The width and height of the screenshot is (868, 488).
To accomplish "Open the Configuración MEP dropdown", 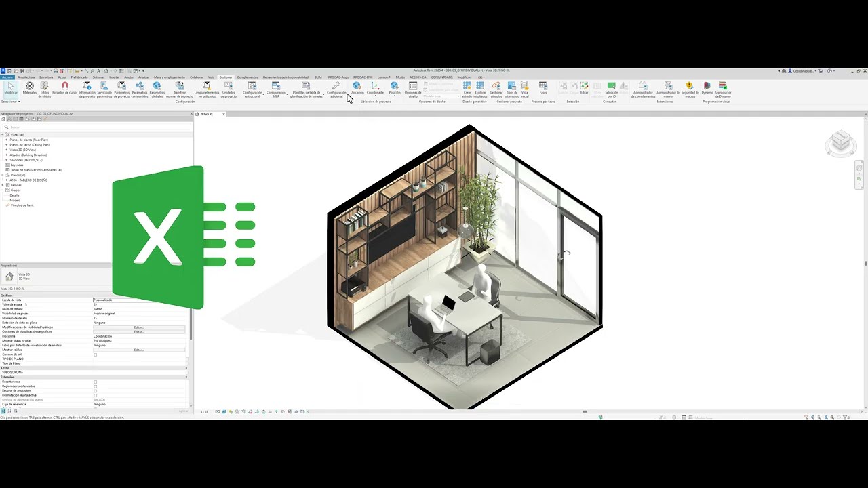I will click(x=276, y=89).
